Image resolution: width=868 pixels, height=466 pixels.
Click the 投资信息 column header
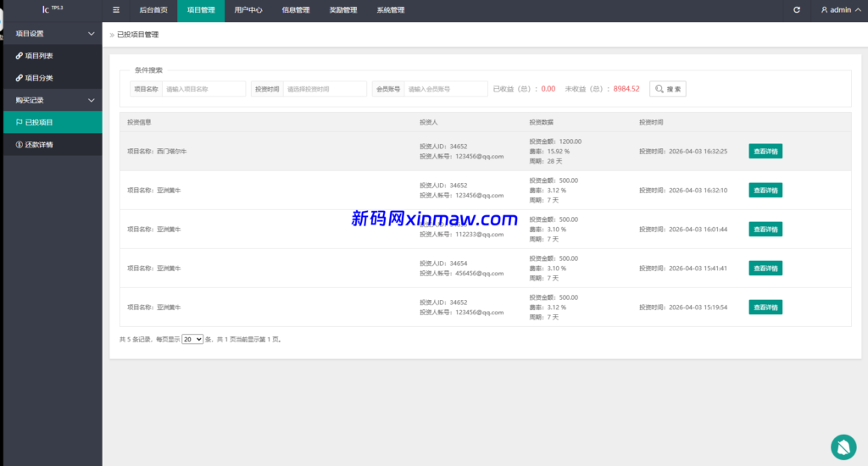coord(139,122)
